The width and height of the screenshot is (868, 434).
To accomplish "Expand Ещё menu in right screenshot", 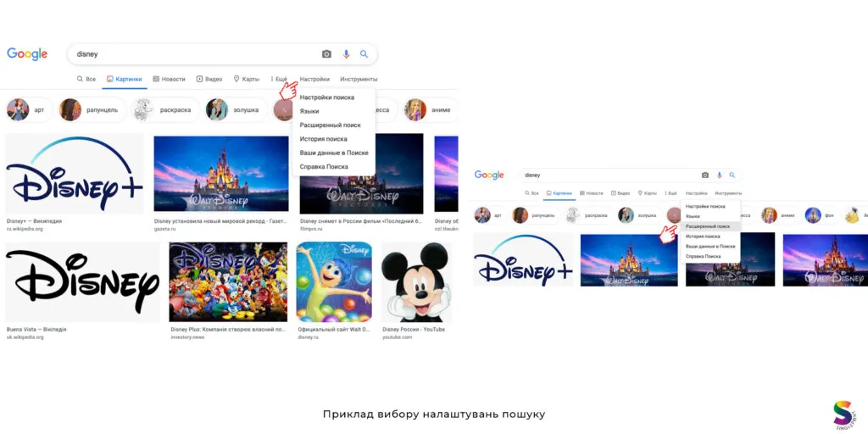I will tap(670, 193).
